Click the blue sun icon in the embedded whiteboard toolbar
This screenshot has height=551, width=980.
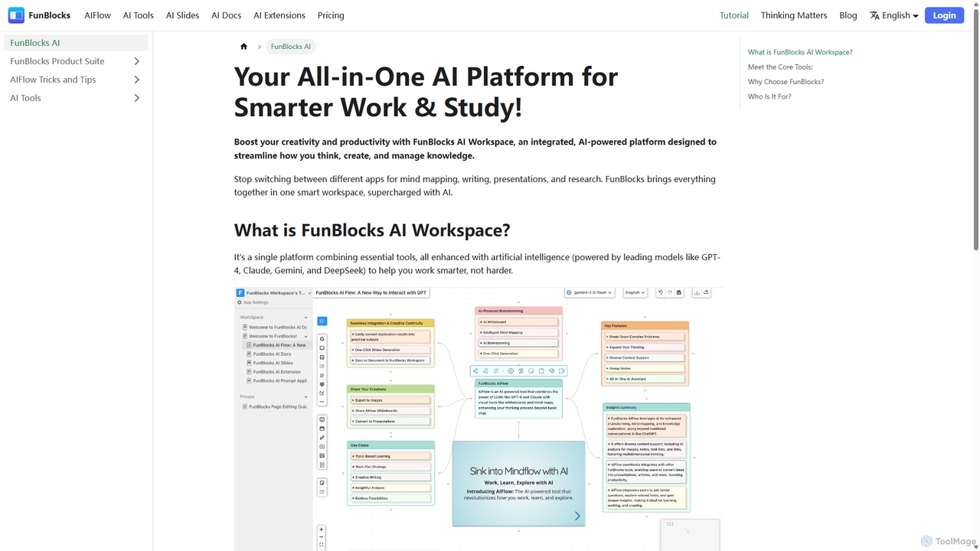tap(322, 321)
